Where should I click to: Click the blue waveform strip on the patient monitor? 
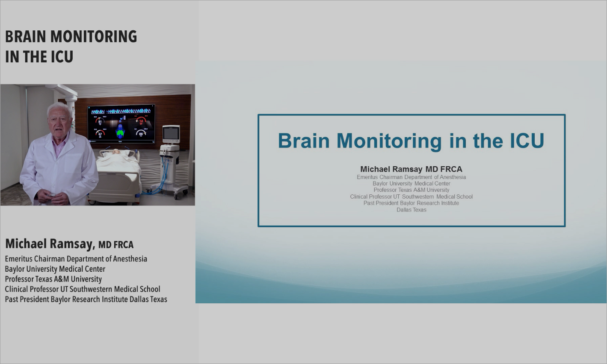point(121,111)
